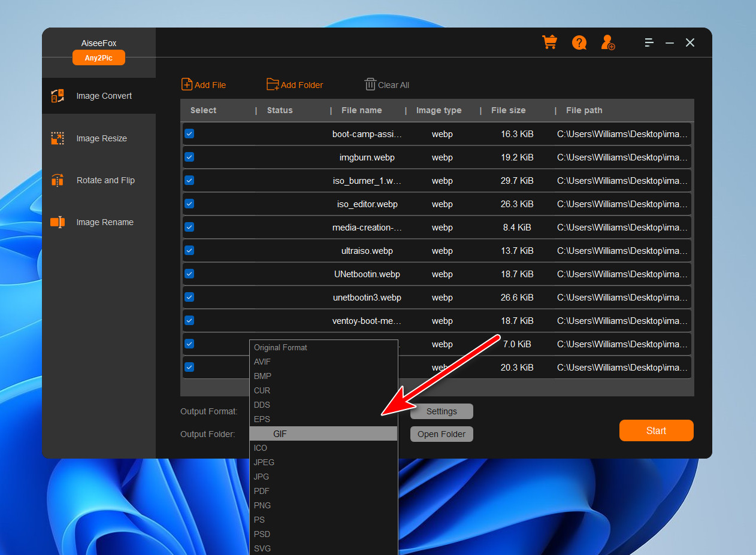Click the Clear All trash icon
This screenshot has width=756, height=555.
(x=370, y=84)
